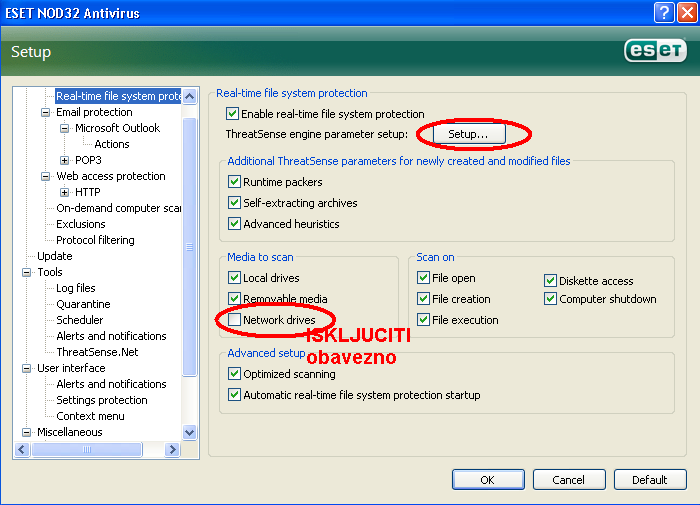The height and width of the screenshot is (505, 700).
Task: Click the tree scrollbar down arrow
Action: (190, 432)
